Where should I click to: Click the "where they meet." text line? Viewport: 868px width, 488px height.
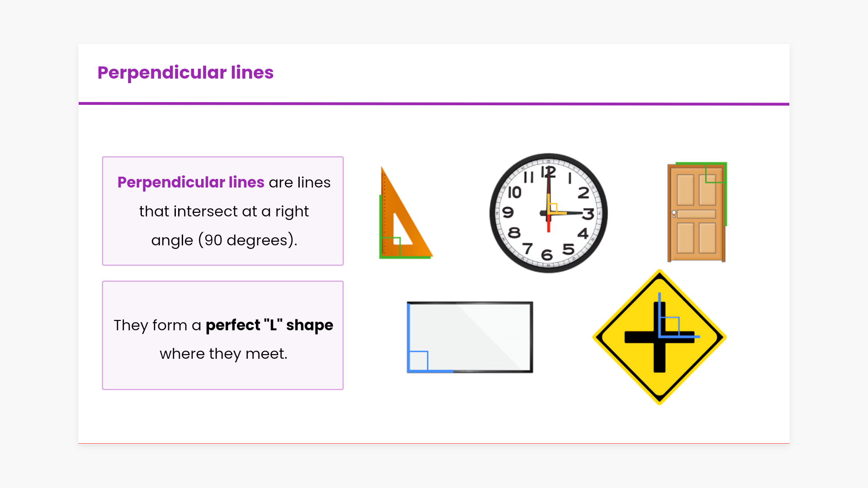pos(223,353)
